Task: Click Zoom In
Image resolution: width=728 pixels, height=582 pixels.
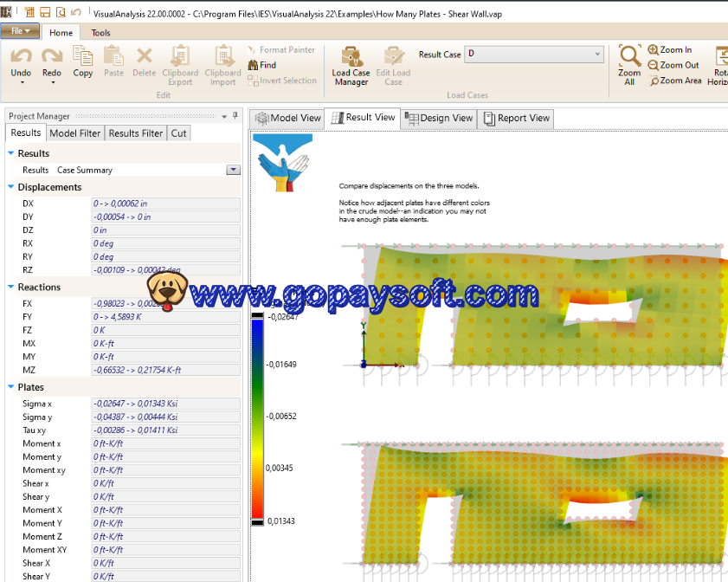Action: [x=670, y=49]
